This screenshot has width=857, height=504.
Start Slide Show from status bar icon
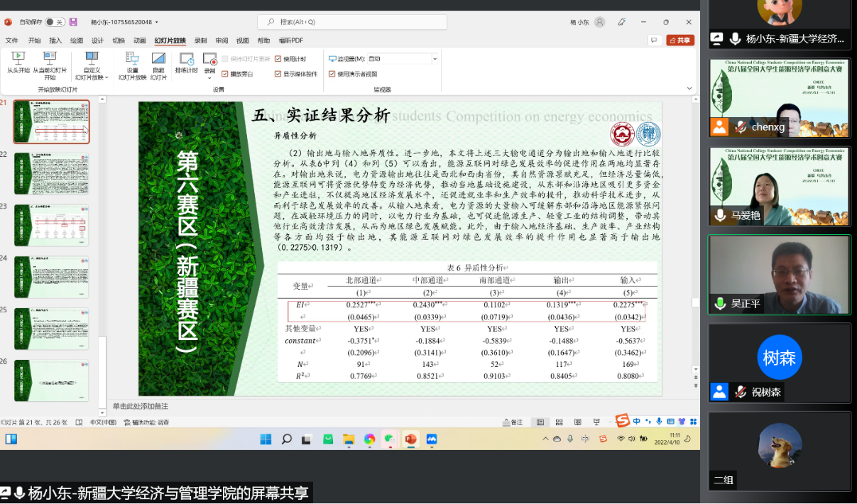click(x=596, y=422)
